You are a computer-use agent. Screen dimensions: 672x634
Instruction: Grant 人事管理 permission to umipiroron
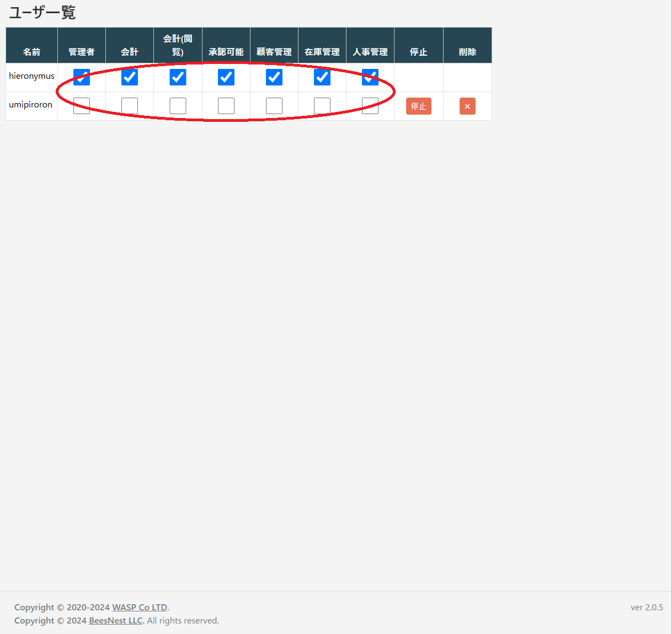(x=370, y=106)
